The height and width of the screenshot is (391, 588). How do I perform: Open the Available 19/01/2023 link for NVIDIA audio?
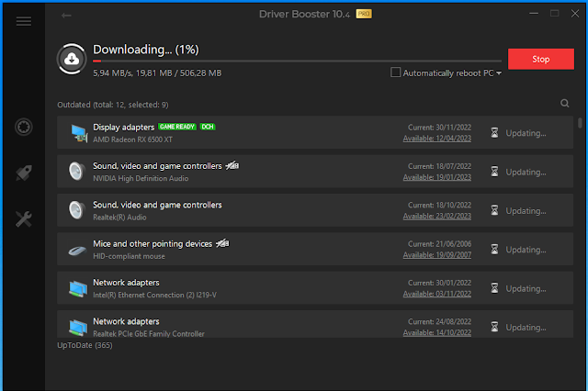[435, 177]
